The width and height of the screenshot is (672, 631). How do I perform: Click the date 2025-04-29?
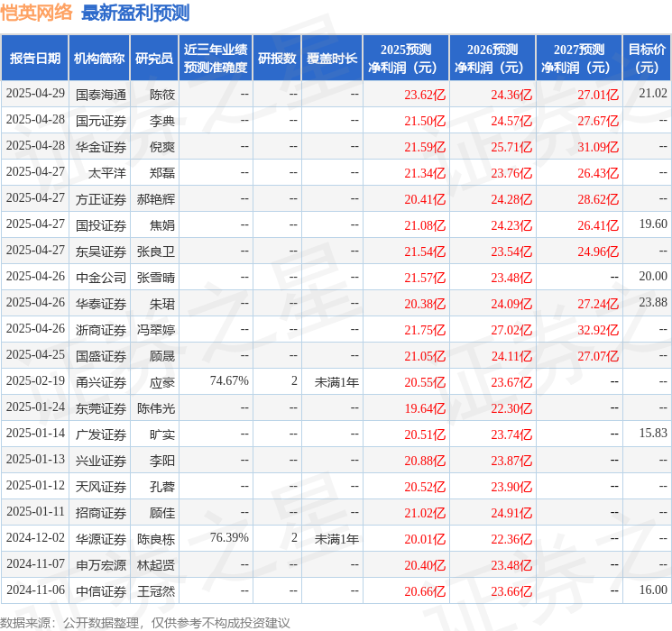point(35,93)
